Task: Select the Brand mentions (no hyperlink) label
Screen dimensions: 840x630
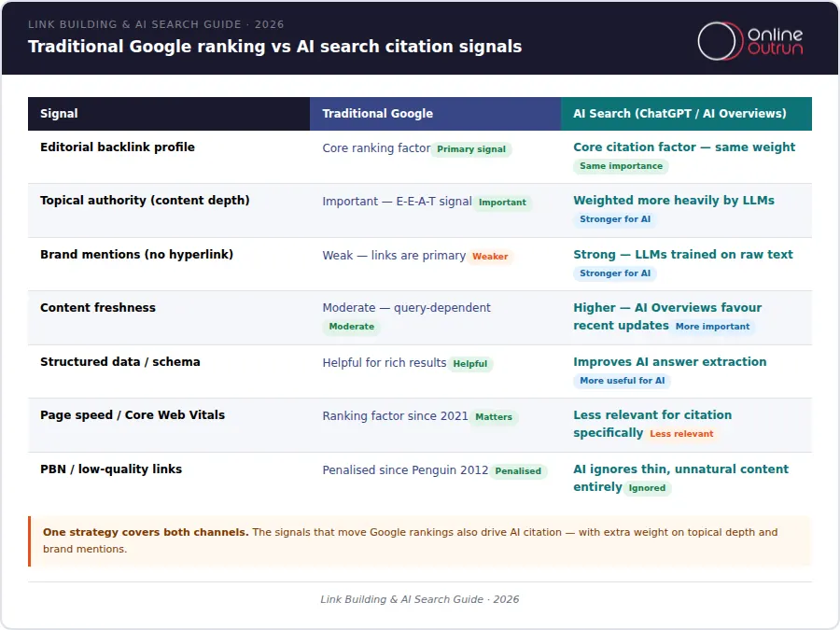Action: point(136,255)
